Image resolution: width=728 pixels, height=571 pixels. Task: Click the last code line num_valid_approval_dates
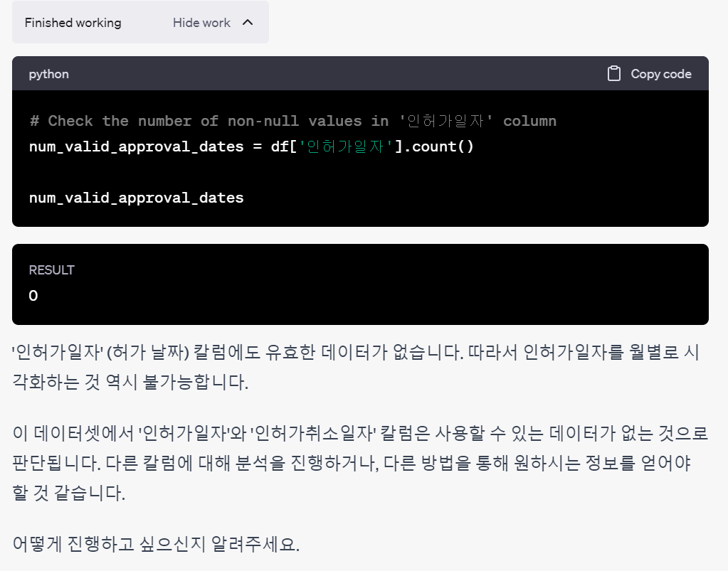(136, 198)
